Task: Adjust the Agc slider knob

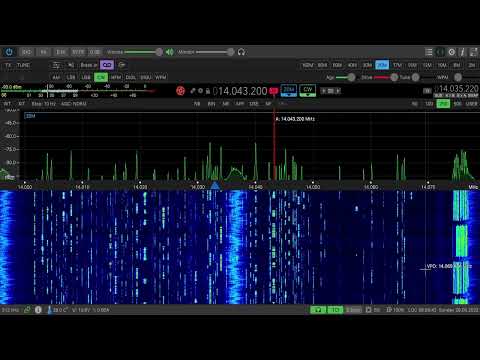Action: tap(351, 77)
